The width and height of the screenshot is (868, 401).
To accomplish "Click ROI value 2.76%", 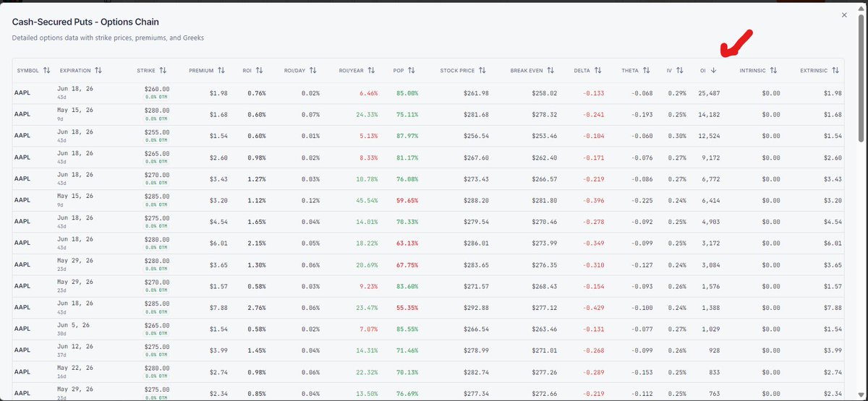I will tap(257, 308).
